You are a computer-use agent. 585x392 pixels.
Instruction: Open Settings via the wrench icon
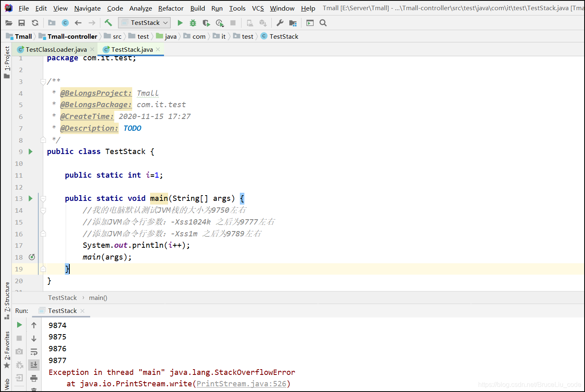click(x=280, y=23)
